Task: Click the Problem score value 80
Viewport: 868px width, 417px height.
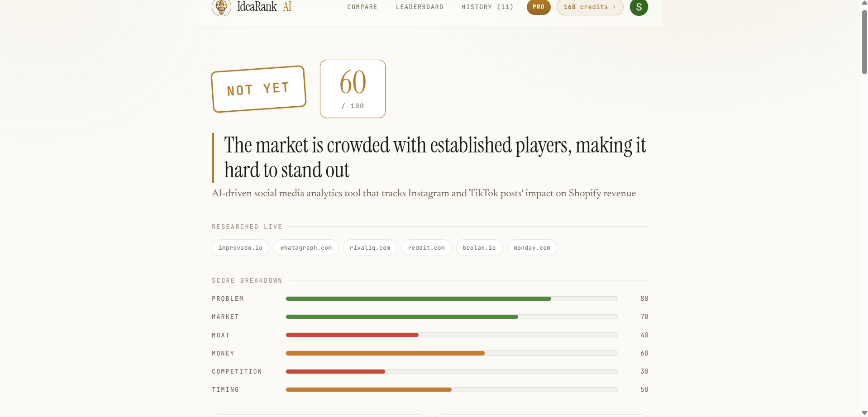Action: pos(644,299)
